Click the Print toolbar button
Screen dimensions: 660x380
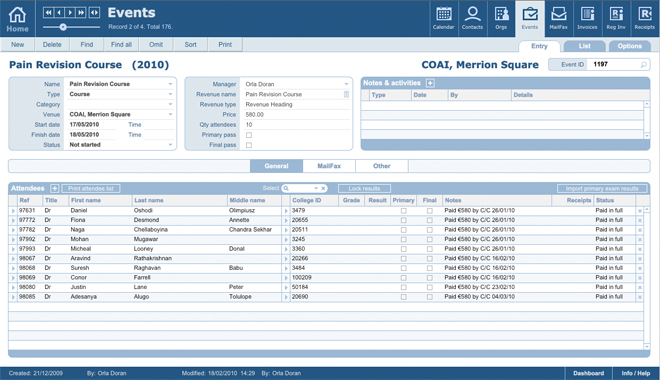225,45
